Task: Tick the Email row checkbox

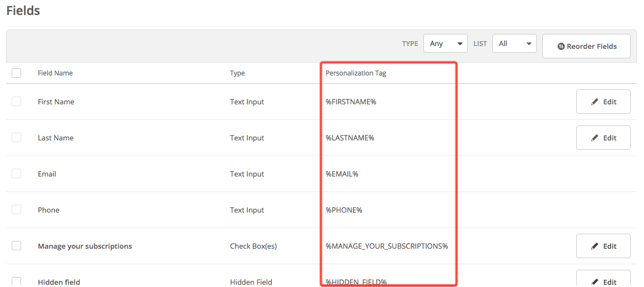Action: tap(17, 174)
